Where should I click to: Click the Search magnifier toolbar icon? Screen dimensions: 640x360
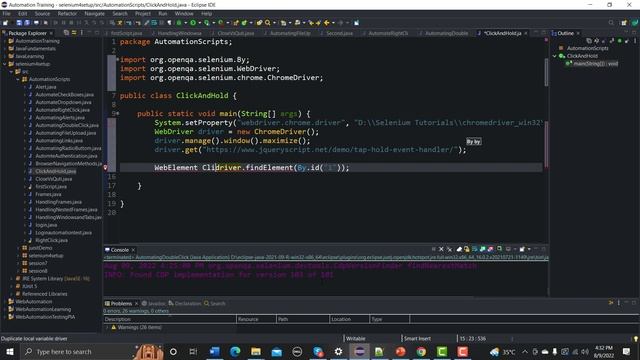[267, 23]
